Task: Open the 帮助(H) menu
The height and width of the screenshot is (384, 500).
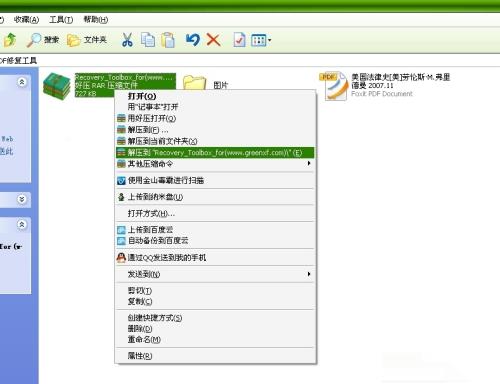Action: [96, 20]
